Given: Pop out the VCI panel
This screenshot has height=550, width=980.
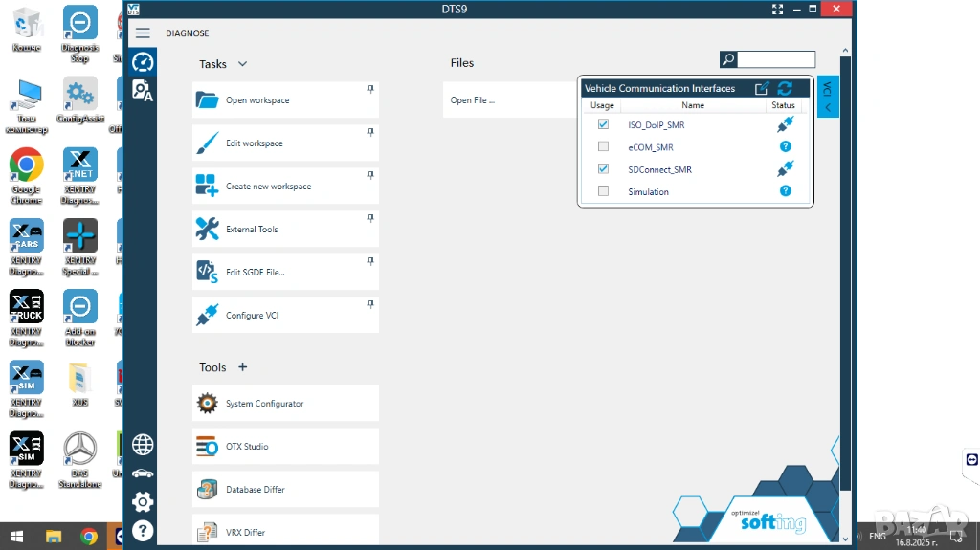Looking at the screenshot, I should tap(762, 88).
